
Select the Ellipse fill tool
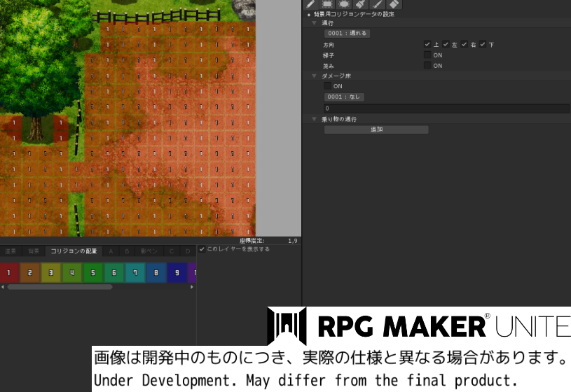click(344, 4)
